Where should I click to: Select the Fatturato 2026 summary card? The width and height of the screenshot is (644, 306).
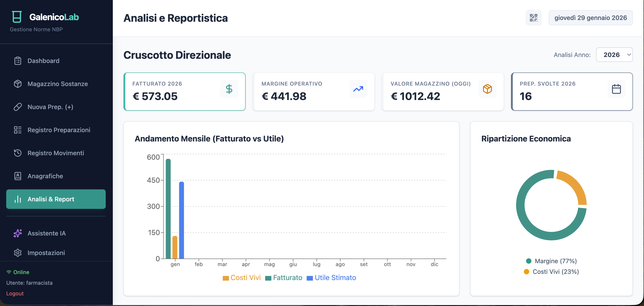click(x=184, y=92)
